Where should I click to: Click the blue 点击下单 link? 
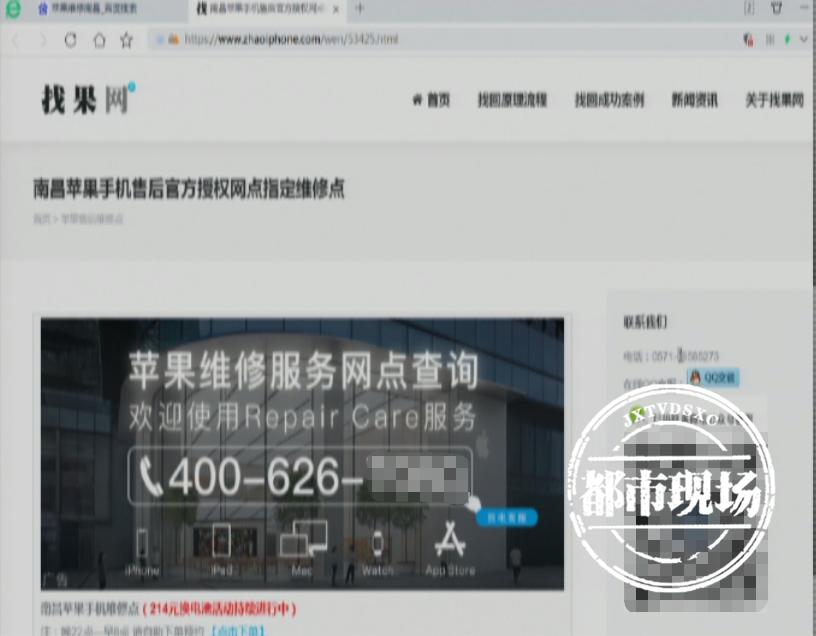tap(237, 631)
